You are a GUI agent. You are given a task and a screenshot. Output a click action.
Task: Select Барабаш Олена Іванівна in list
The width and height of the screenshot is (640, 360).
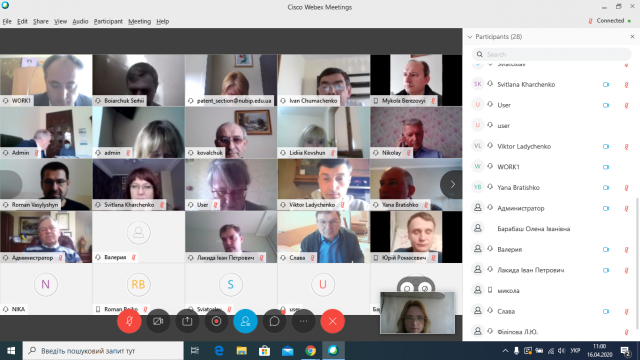(x=551, y=229)
